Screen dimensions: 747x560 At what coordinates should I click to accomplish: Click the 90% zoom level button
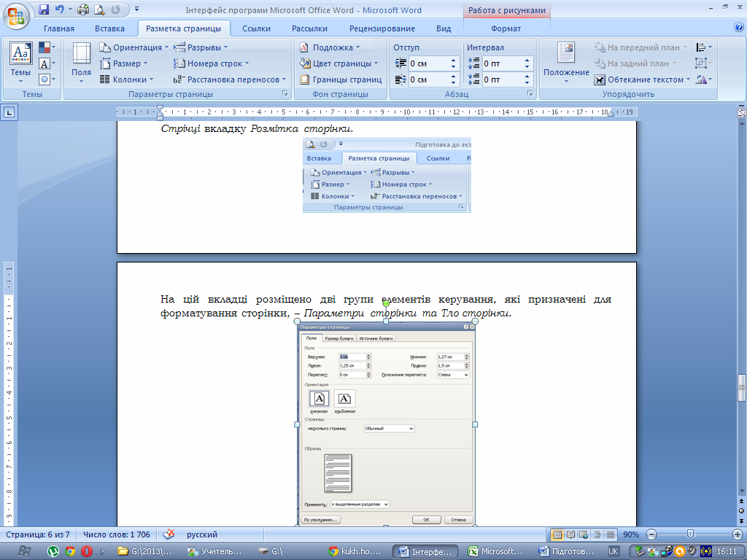(631, 534)
